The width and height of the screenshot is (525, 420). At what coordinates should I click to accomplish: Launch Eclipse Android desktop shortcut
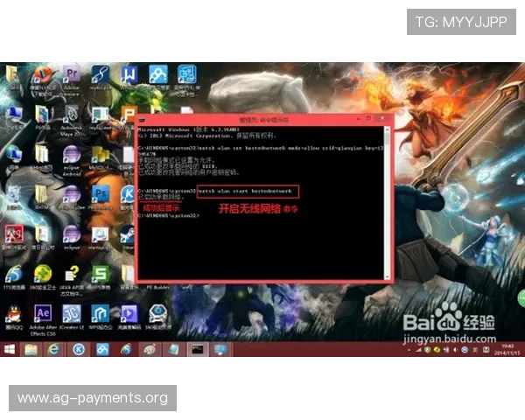[x=73, y=155]
